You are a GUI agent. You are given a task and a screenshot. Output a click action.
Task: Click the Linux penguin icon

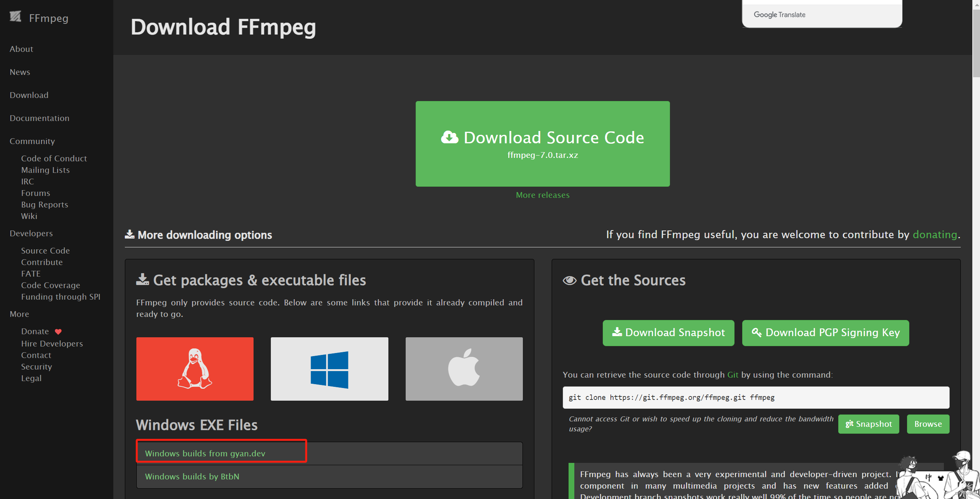195,369
